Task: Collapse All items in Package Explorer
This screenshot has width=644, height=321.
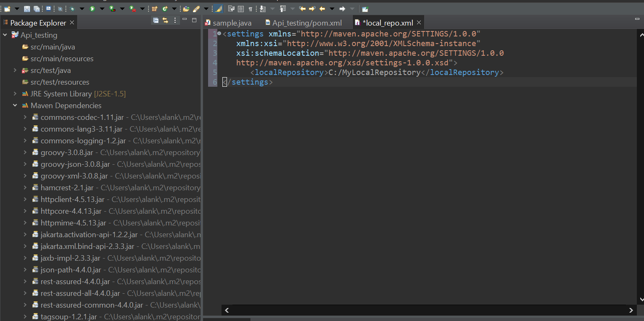Action: (156, 21)
